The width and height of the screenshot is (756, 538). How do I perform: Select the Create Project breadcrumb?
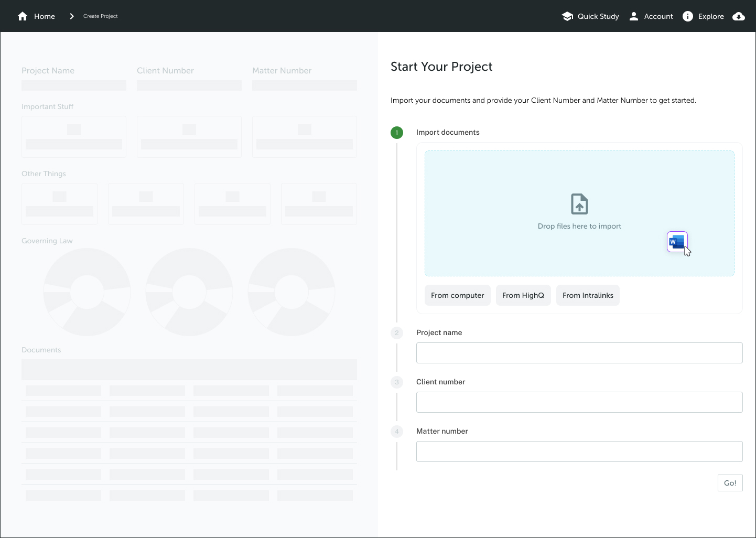pyautogui.click(x=101, y=16)
